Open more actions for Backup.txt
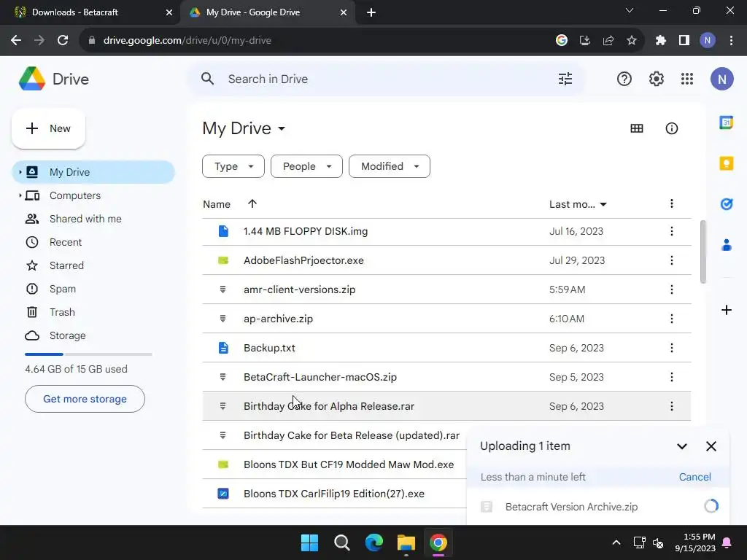Screen dimensions: 747x560 (x=671, y=348)
